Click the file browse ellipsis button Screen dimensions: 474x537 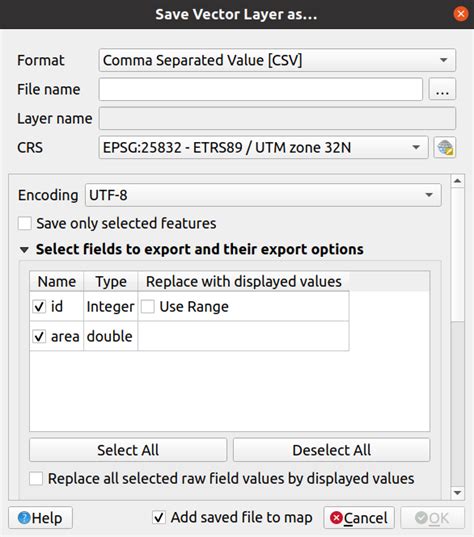point(442,89)
